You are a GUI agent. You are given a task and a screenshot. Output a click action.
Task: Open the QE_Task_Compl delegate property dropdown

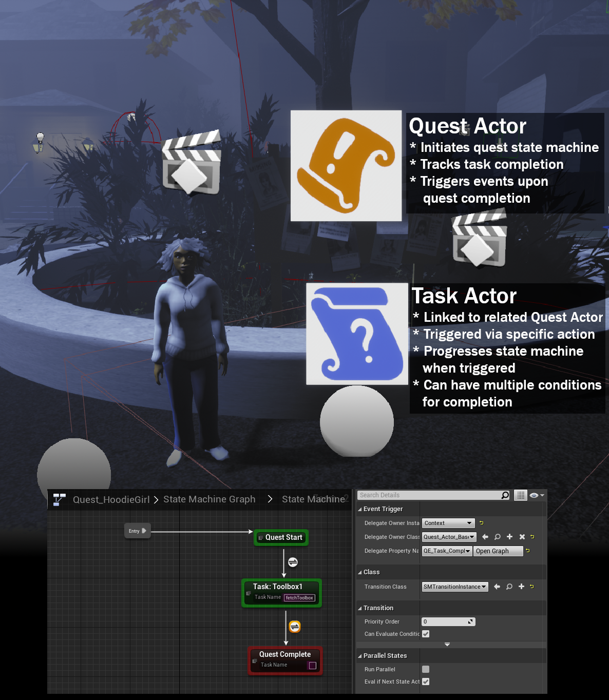pos(447,551)
